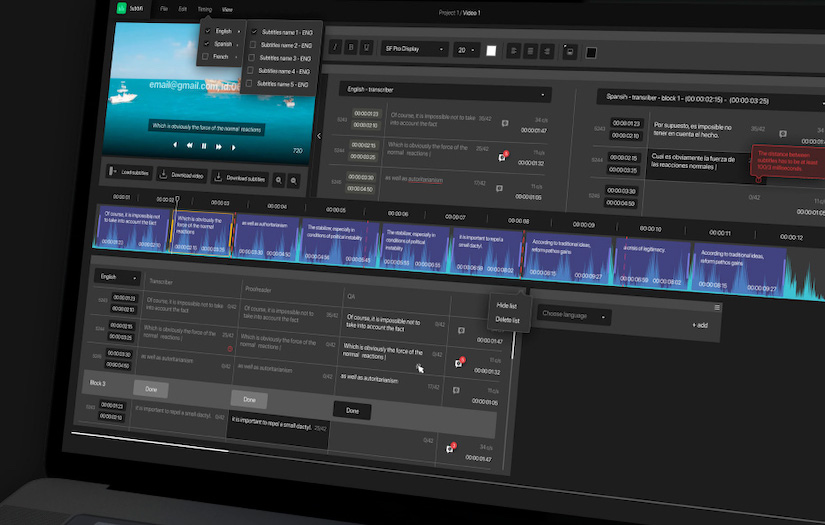Open comment icon beside bottom duration 00:00:01:05
The width and height of the screenshot is (825, 525).
coord(456,390)
